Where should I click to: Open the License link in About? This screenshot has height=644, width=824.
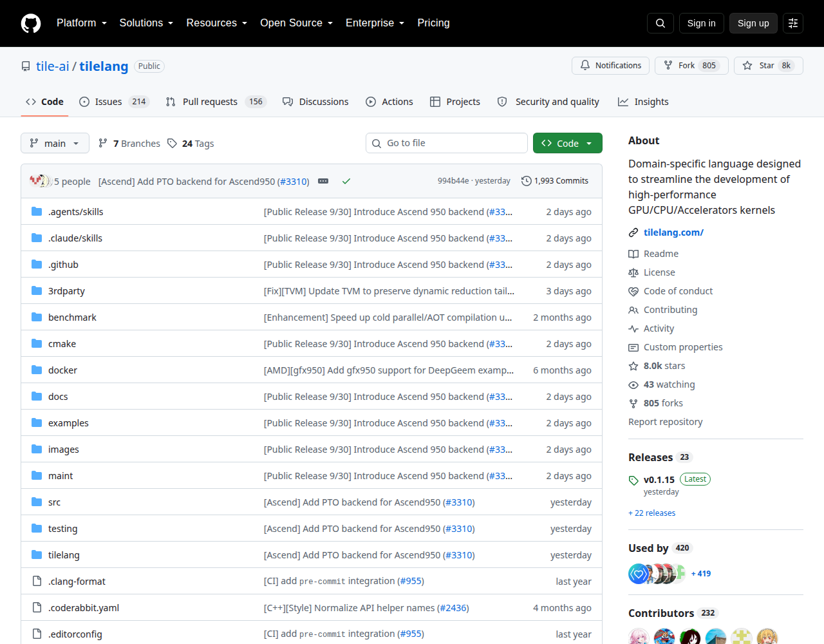point(651,272)
